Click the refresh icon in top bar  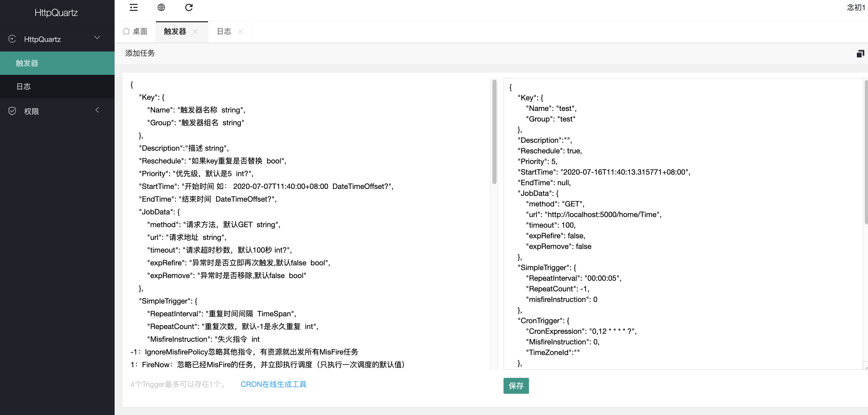pos(189,7)
